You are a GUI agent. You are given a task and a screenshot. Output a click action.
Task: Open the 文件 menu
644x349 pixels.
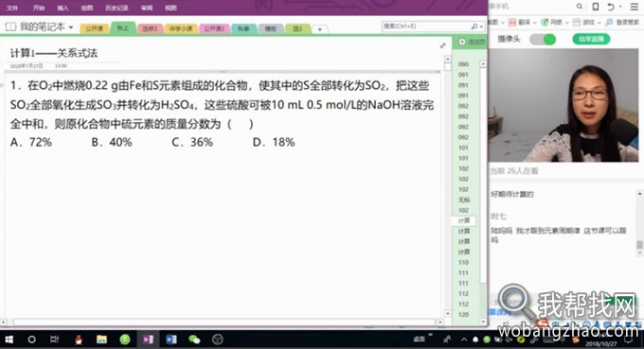[x=12, y=8]
